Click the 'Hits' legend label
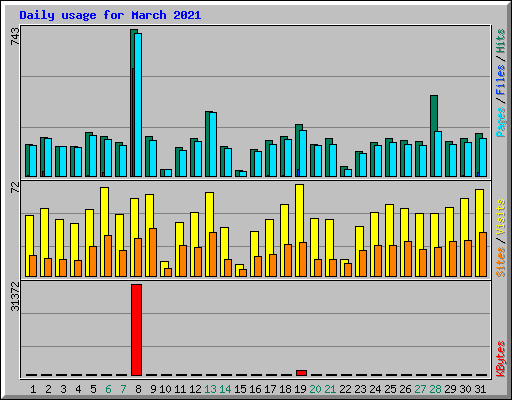 (501, 41)
